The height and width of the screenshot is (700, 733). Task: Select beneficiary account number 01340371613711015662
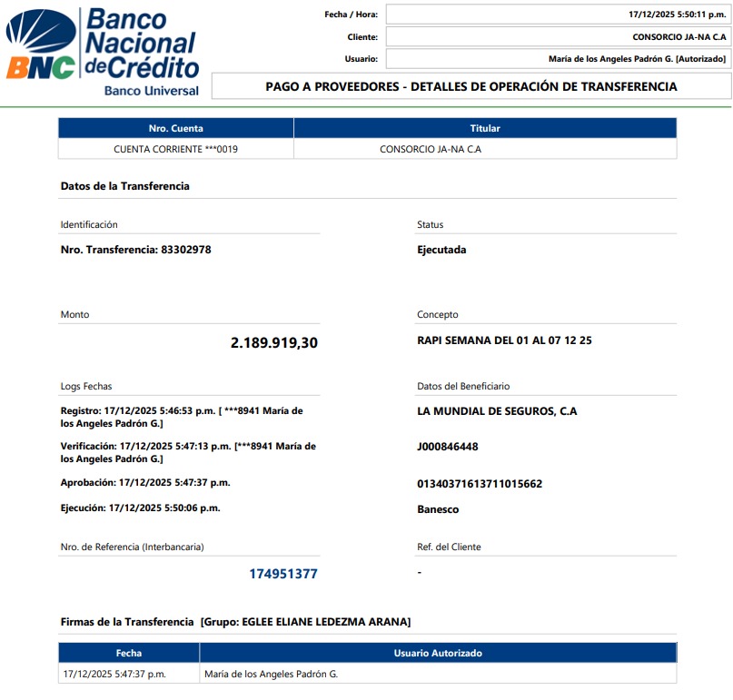[479, 484]
